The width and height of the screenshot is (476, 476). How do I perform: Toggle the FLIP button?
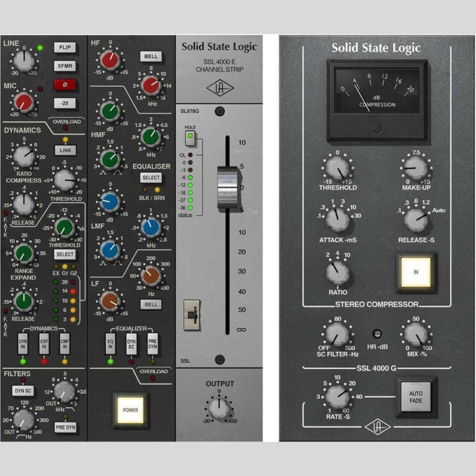pyautogui.click(x=65, y=48)
